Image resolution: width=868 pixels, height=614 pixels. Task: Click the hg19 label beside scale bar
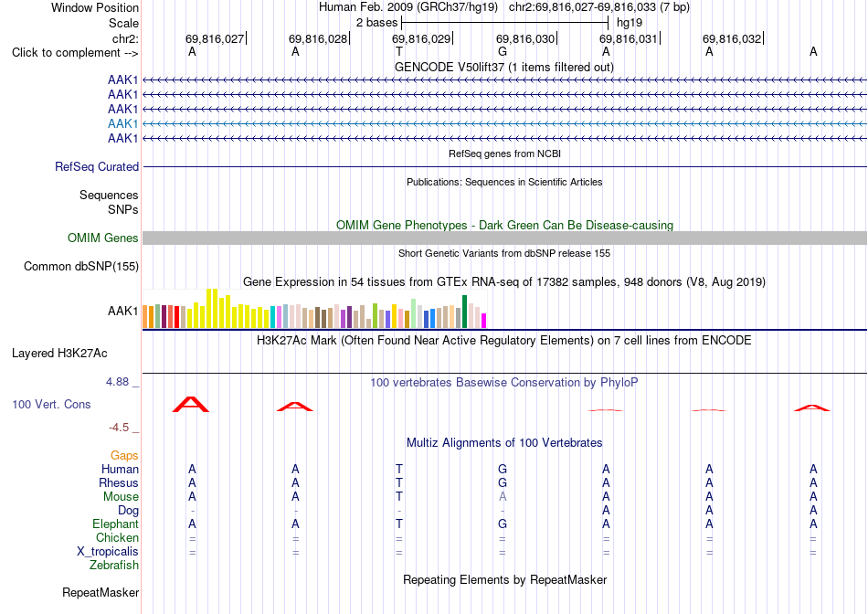[630, 23]
